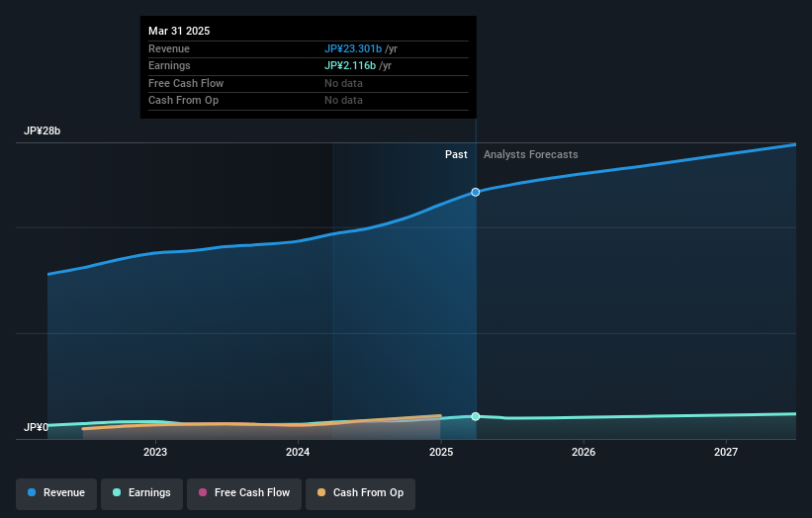This screenshot has height=518, width=812.
Task: Click the 2023 x-axis label
Action: (x=155, y=453)
